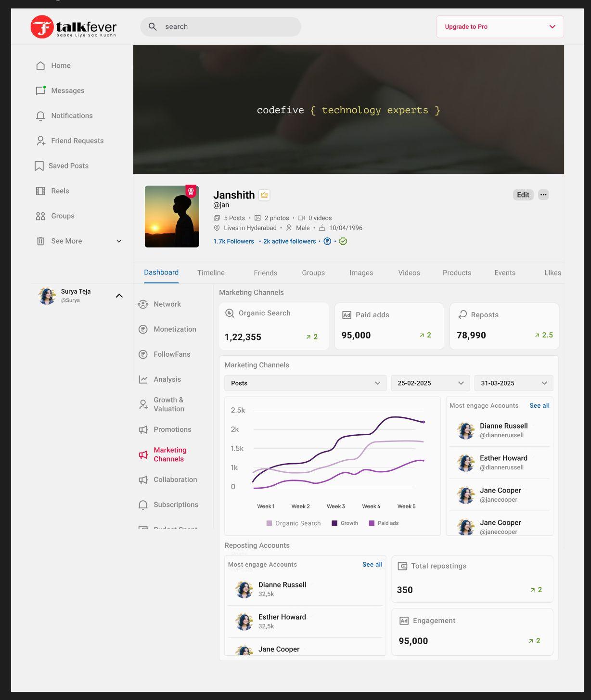This screenshot has width=591, height=700.
Task: Switch to the Timeline tab
Action: click(x=211, y=273)
